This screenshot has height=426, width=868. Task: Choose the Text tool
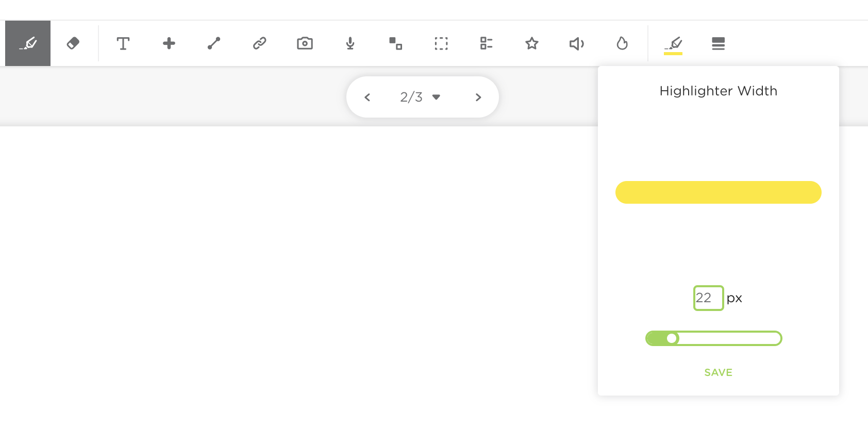[123, 43]
